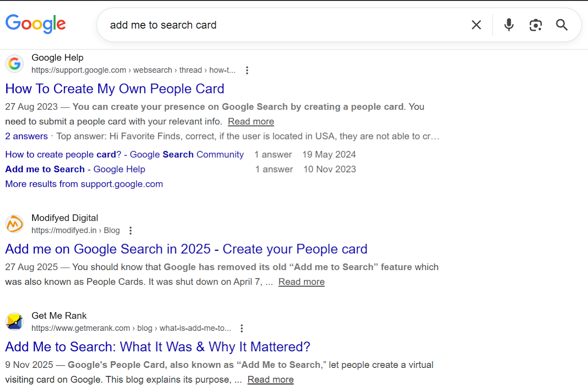
Task: Open the three-dot menu for Get Me Rank result
Action: (241, 328)
